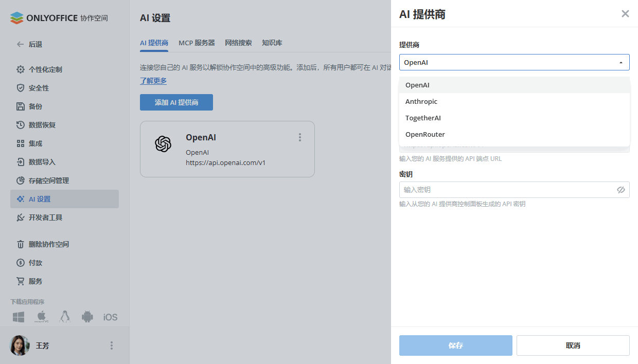Select Anthropic from the provider list
The image size is (638, 364).
click(421, 101)
